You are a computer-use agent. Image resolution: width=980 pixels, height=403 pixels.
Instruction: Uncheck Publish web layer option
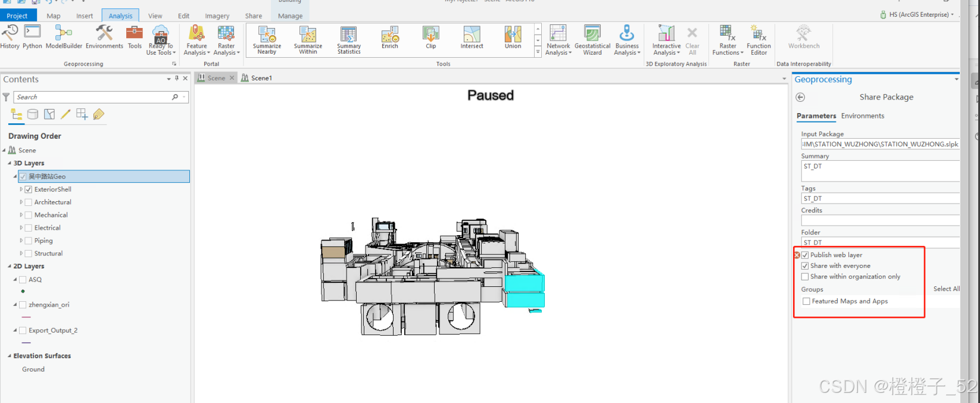pos(805,255)
